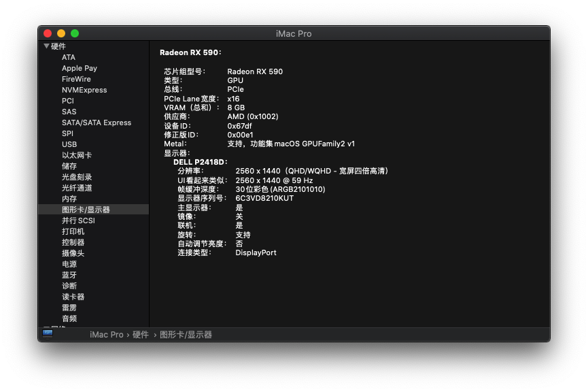Click the DisplayPort connection value
The width and height of the screenshot is (588, 392).
(256, 253)
